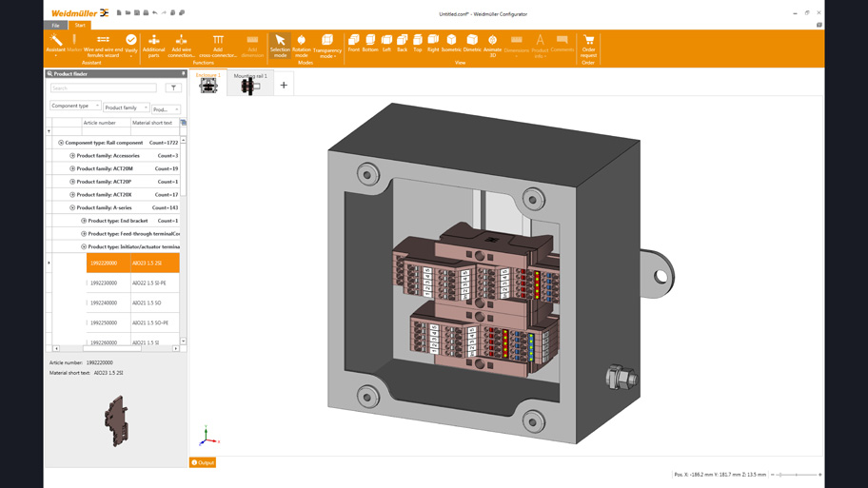Open the File menu

[x=56, y=26]
